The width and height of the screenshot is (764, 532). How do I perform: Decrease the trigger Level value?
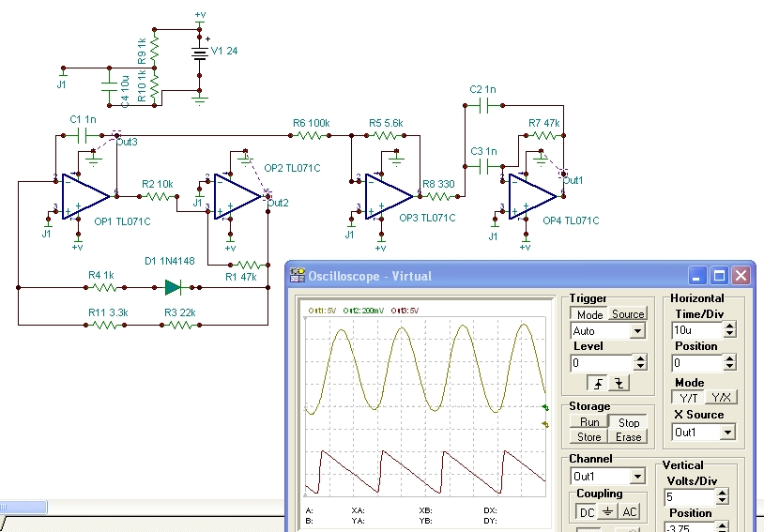click(640, 366)
